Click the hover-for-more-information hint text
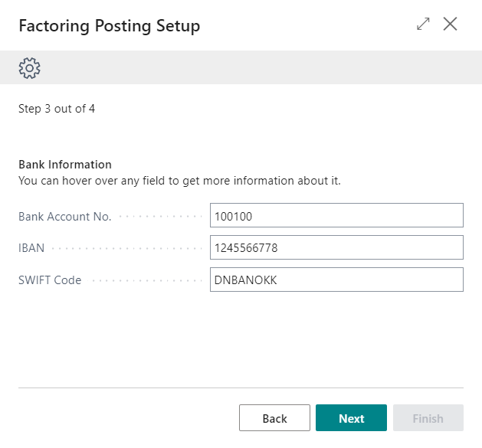Viewport: 482px width, 448px height. point(179,181)
